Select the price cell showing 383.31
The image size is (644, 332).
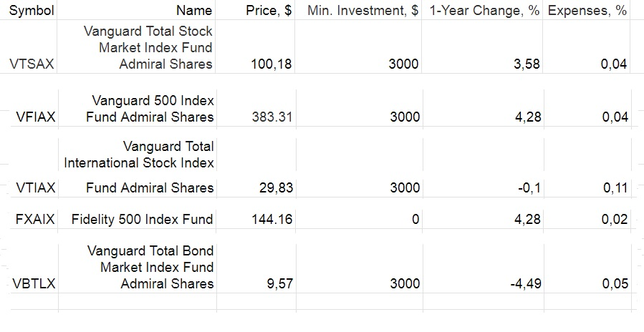(271, 117)
